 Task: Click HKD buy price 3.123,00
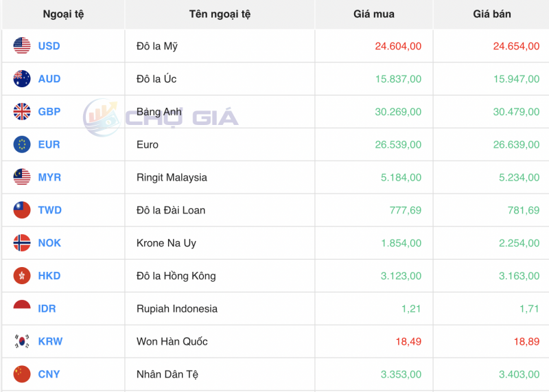(401, 276)
